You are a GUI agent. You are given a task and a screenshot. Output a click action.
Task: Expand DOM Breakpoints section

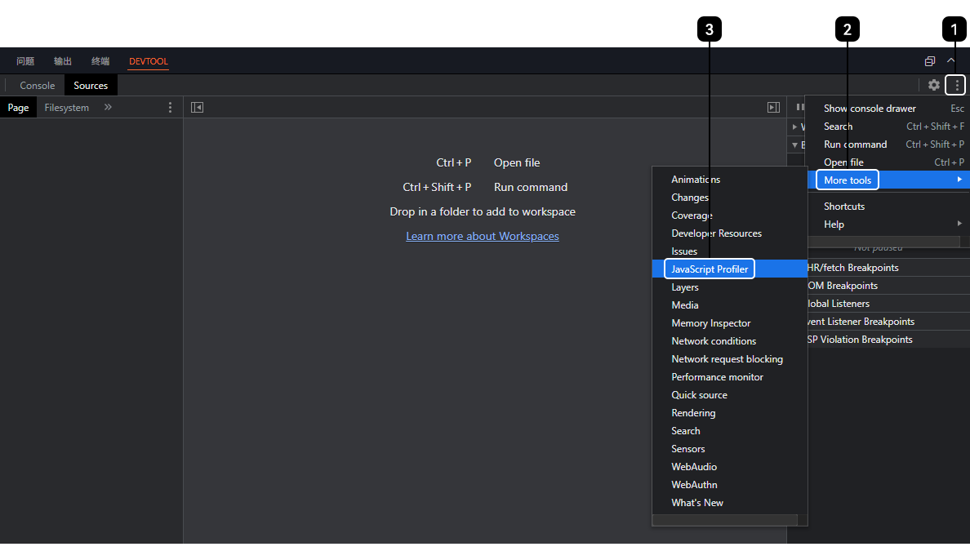tap(888, 285)
